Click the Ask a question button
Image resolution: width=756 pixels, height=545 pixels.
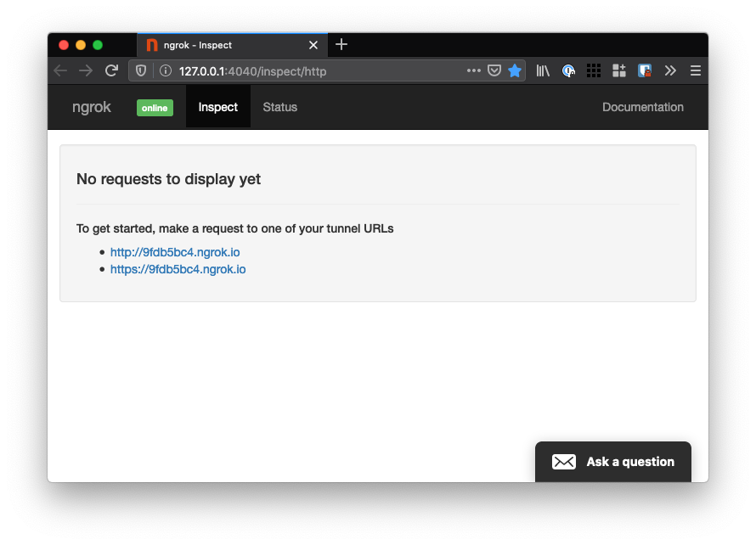613,462
